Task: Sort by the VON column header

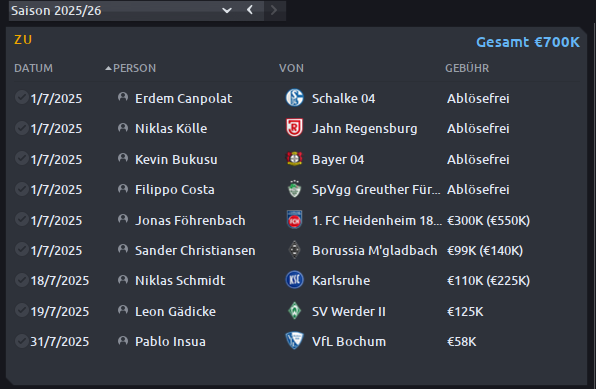Action: 291,68
